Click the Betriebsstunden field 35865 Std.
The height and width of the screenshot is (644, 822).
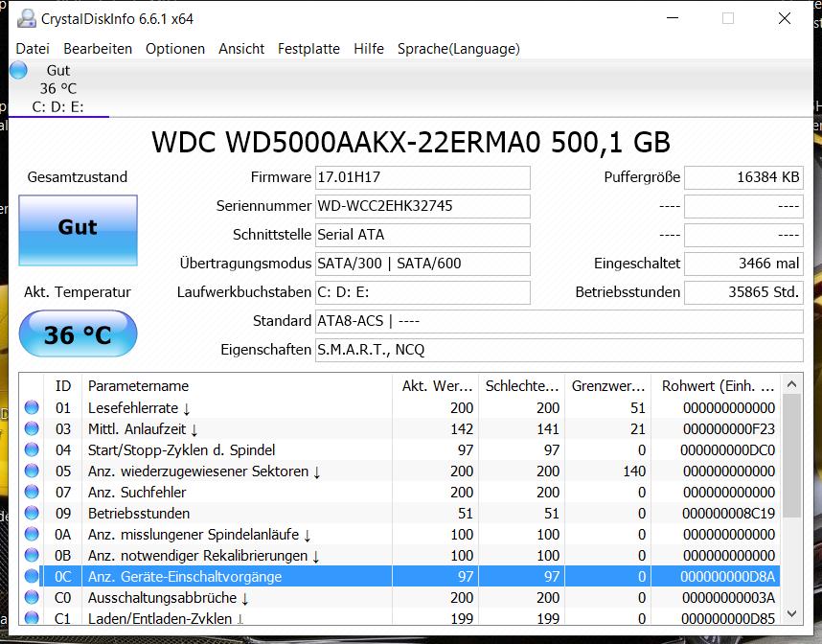point(743,292)
